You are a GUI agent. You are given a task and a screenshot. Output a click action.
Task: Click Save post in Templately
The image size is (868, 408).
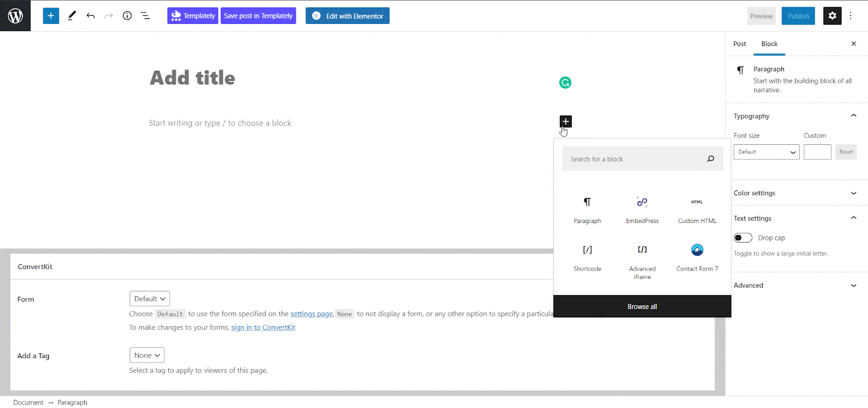coord(258,16)
